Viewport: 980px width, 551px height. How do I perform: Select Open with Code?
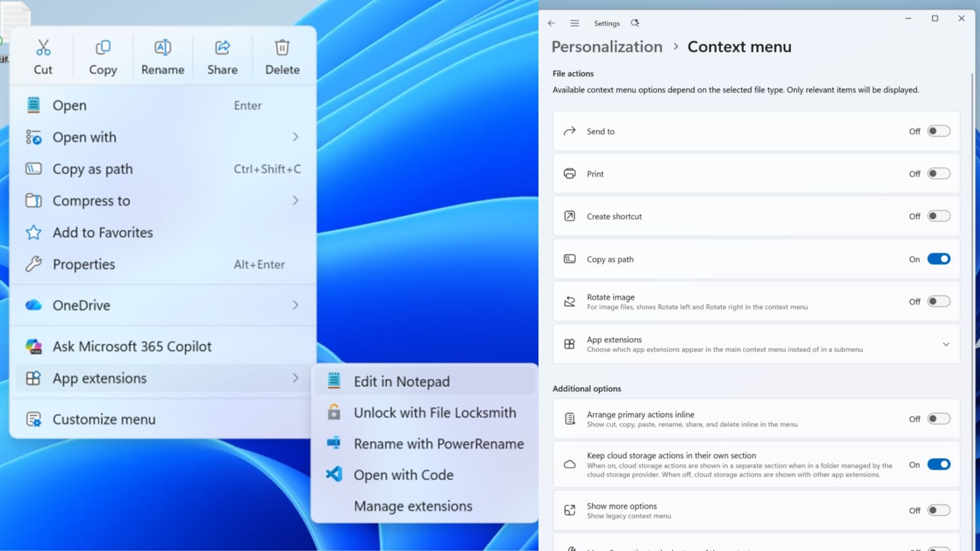click(425, 474)
